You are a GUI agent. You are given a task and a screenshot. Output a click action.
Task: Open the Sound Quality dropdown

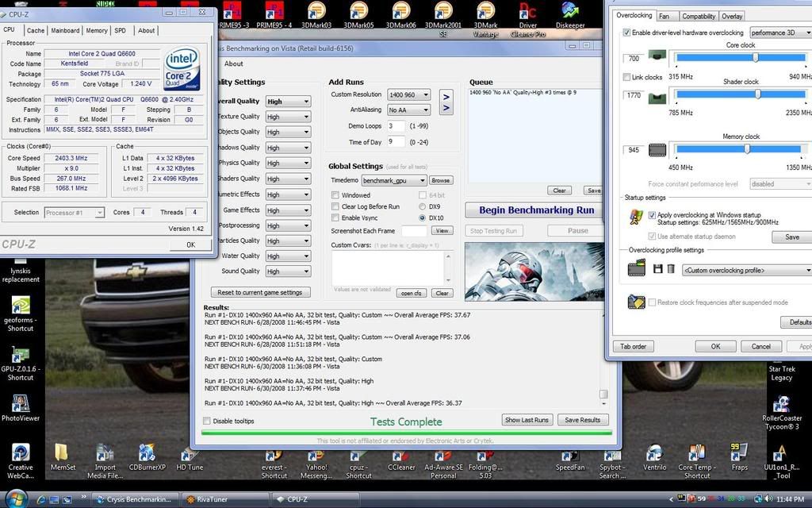click(288, 271)
